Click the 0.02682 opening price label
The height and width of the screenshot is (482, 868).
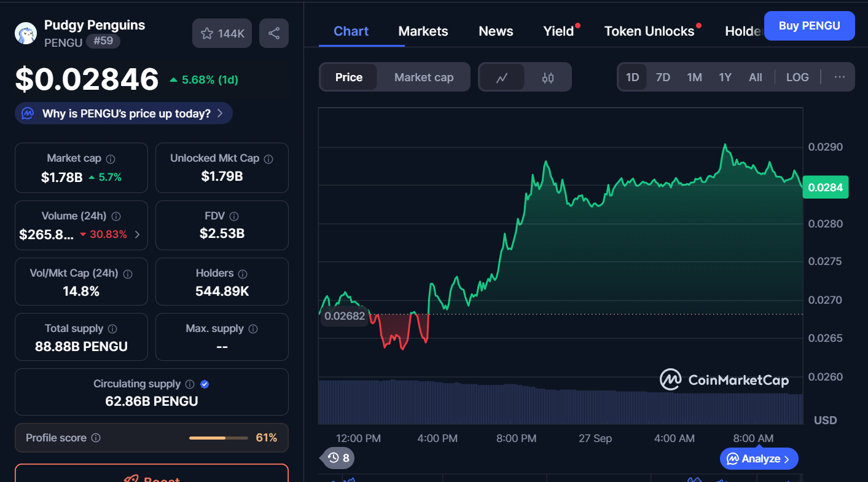pos(345,316)
